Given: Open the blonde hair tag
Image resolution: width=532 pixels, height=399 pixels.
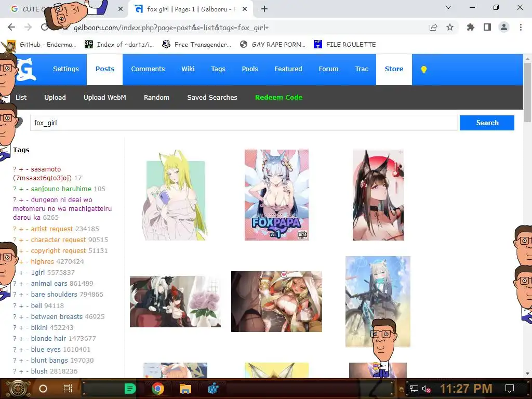Looking at the screenshot, I should (48, 338).
